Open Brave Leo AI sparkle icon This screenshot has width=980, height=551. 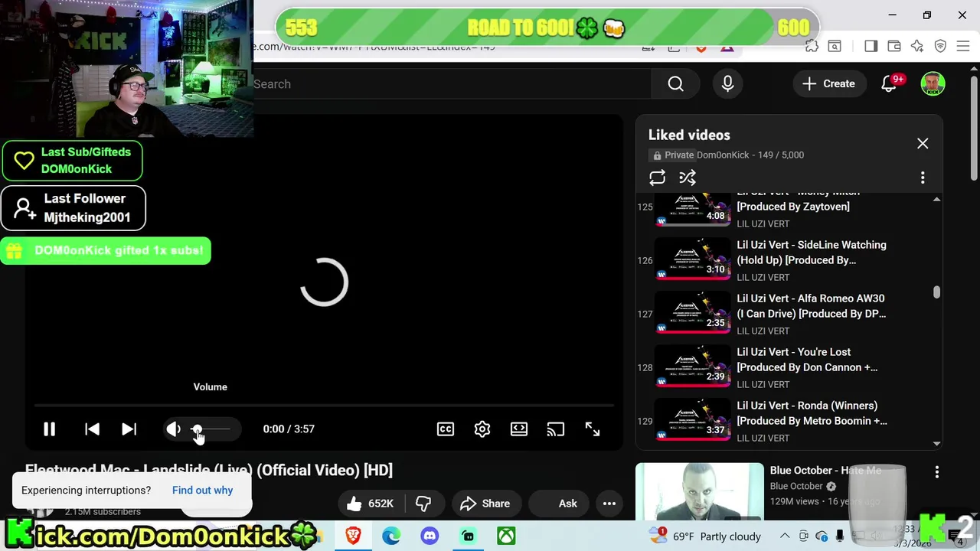(917, 47)
